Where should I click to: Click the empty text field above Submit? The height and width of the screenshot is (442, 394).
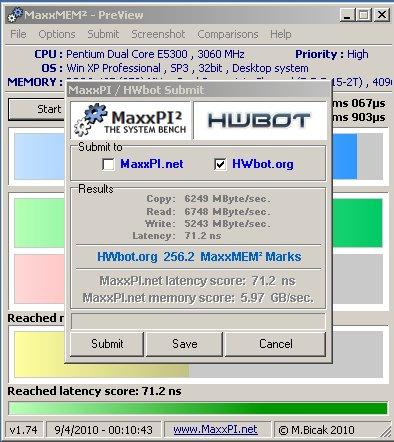tap(198, 321)
